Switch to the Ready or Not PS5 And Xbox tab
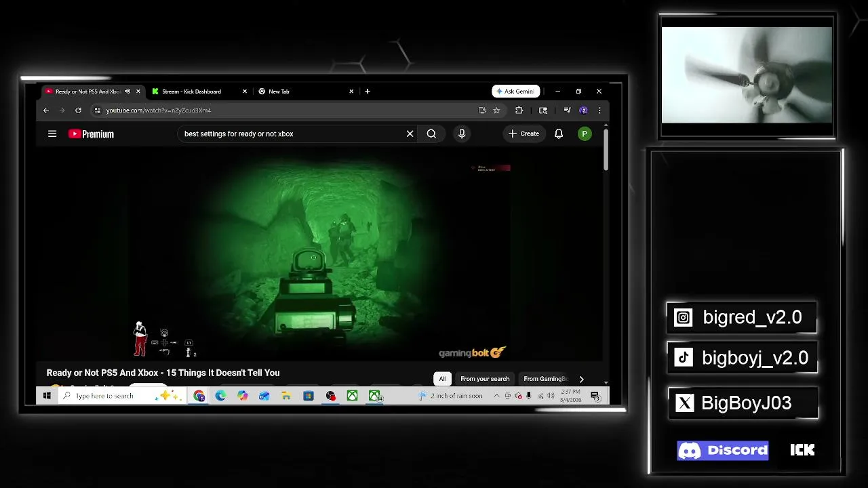Screen dimensions: 868x488 93,91
